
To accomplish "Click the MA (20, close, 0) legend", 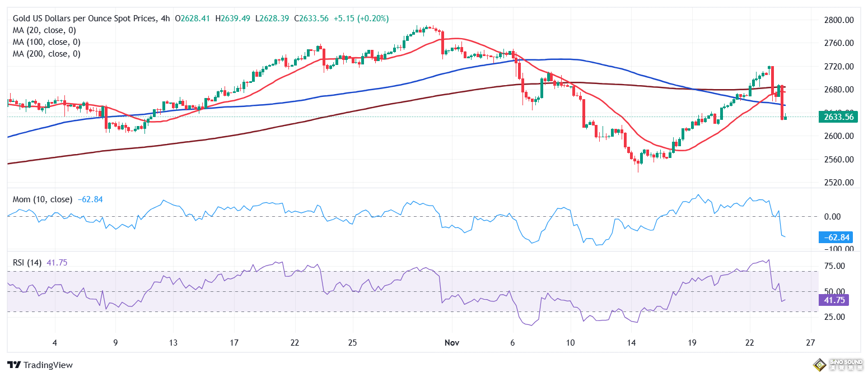I will point(44,30).
